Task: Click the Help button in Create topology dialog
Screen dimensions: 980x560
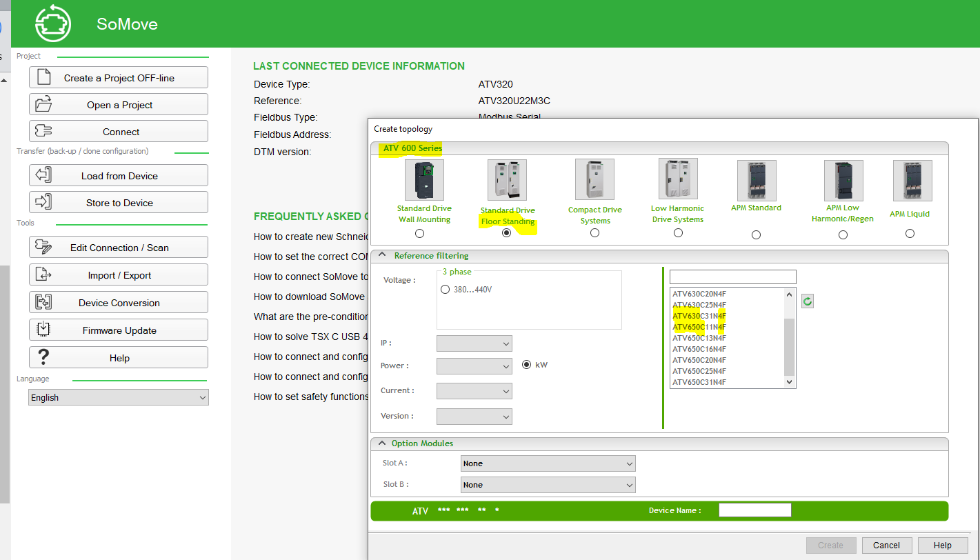Action: (942, 546)
